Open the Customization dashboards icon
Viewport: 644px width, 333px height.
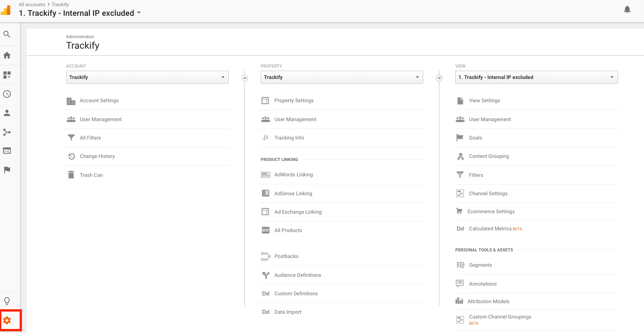click(x=7, y=75)
